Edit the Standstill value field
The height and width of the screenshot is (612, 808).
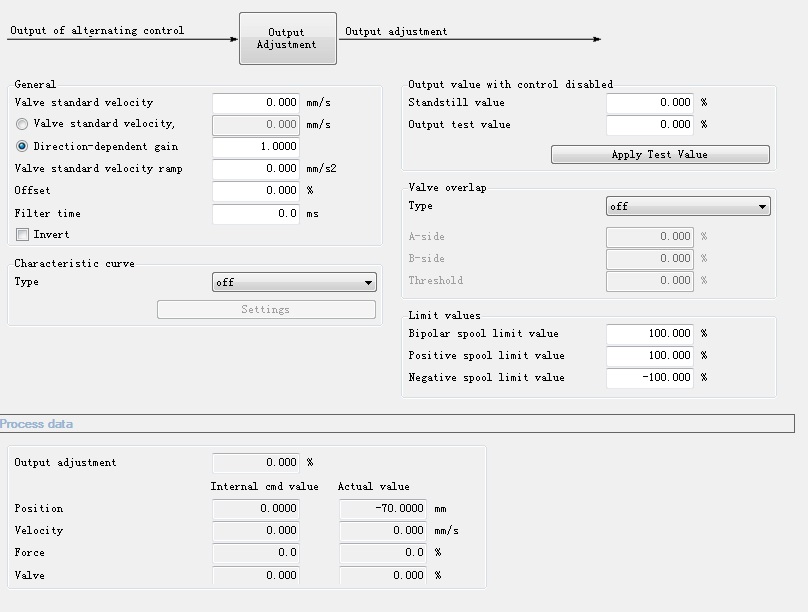click(650, 103)
